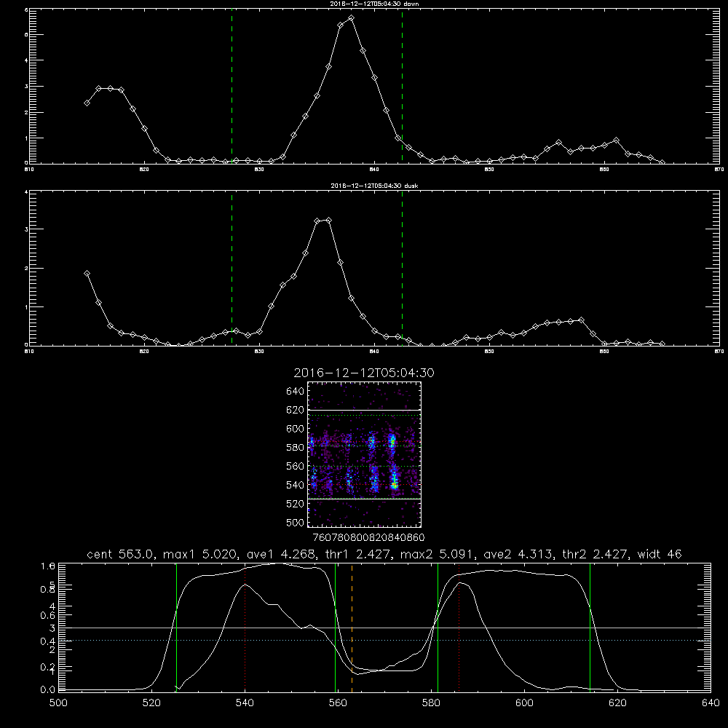Click the "thr1 2.427" value
The height and width of the screenshot is (728, 728).
(x=357, y=554)
